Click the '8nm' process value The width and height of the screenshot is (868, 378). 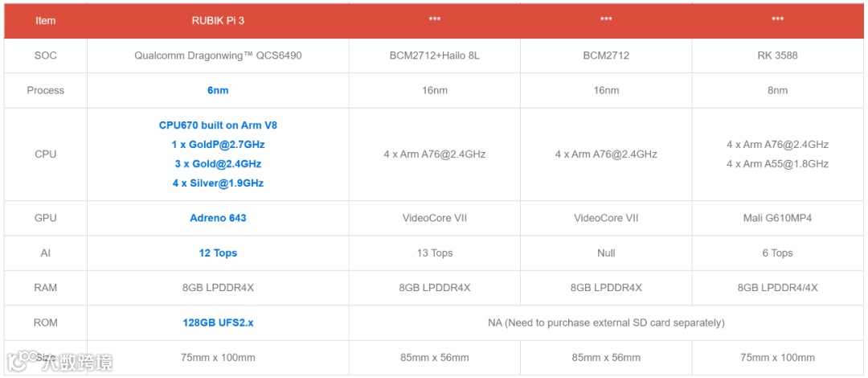coord(778,90)
